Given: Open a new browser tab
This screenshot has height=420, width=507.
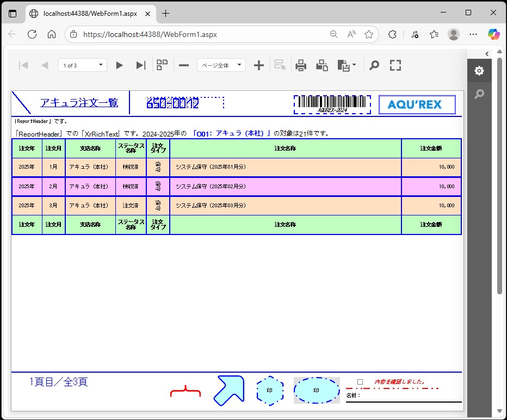Looking at the screenshot, I should (x=166, y=13).
